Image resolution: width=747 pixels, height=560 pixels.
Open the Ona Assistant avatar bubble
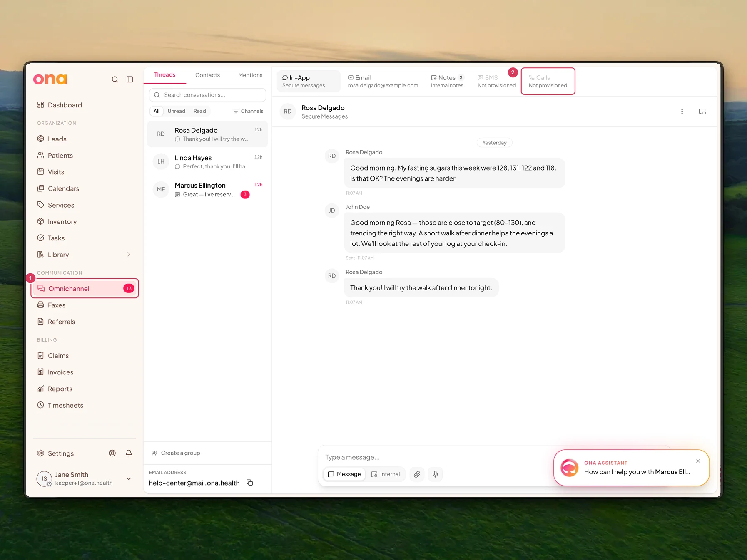(x=569, y=468)
